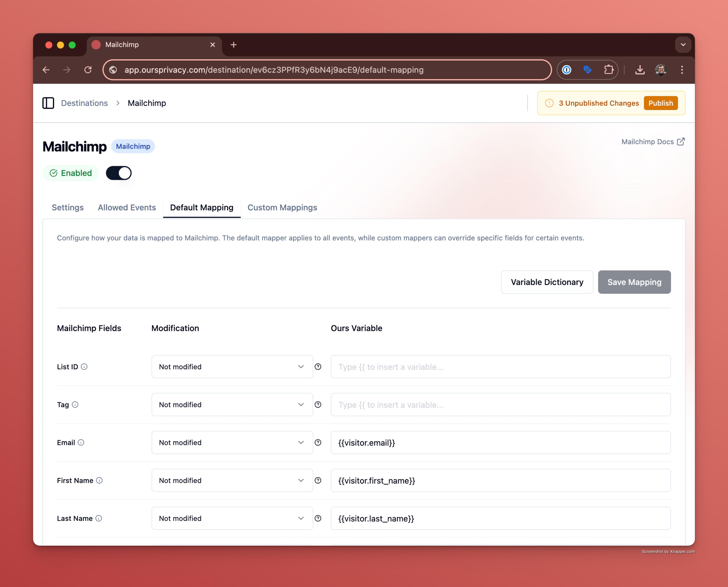Open the Variable Dictionary
Image resolution: width=728 pixels, height=587 pixels.
point(547,282)
